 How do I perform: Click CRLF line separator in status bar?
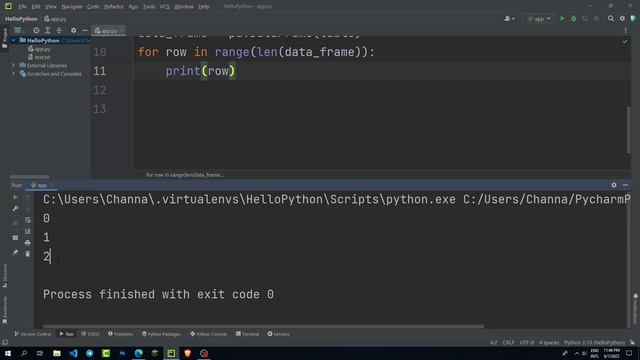coord(508,342)
